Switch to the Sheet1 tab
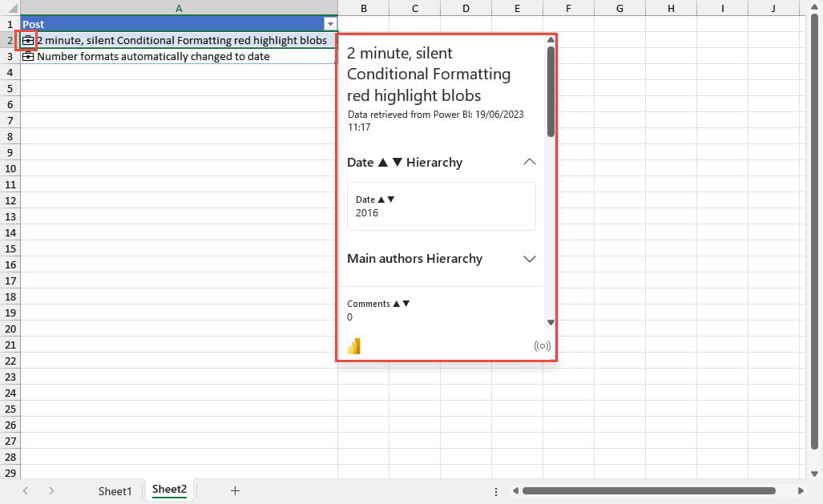This screenshot has width=823, height=504. point(115,490)
